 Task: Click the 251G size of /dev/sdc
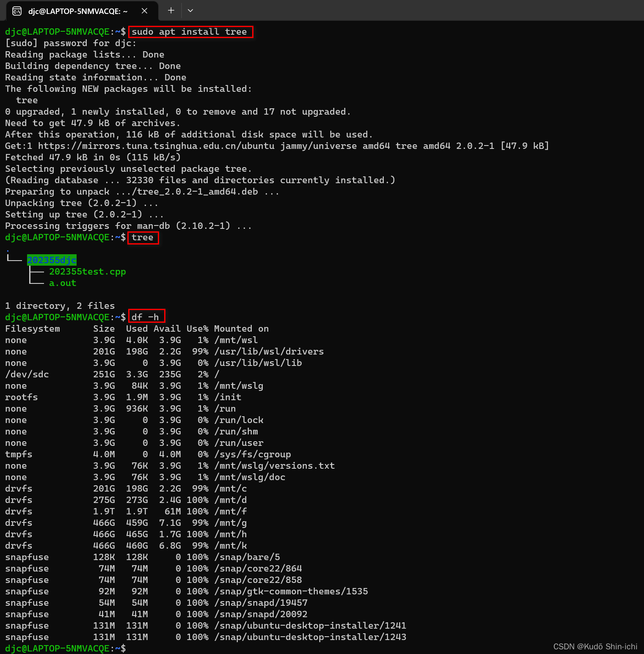pyautogui.click(x=104, y=374)
